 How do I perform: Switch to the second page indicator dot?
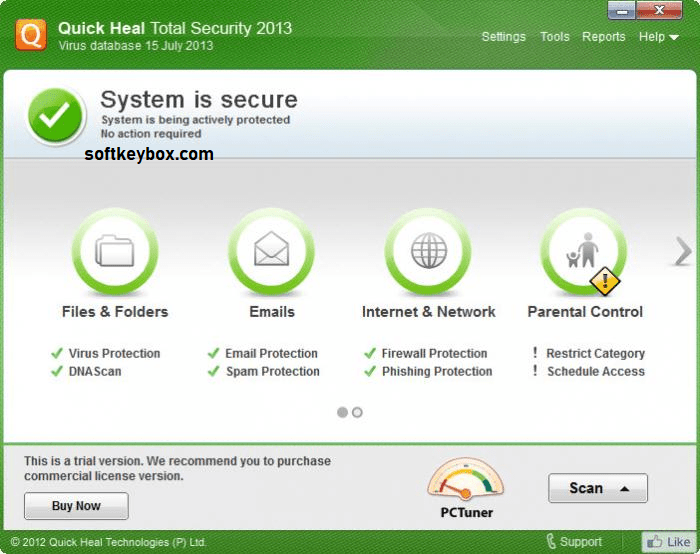point(357,412)
